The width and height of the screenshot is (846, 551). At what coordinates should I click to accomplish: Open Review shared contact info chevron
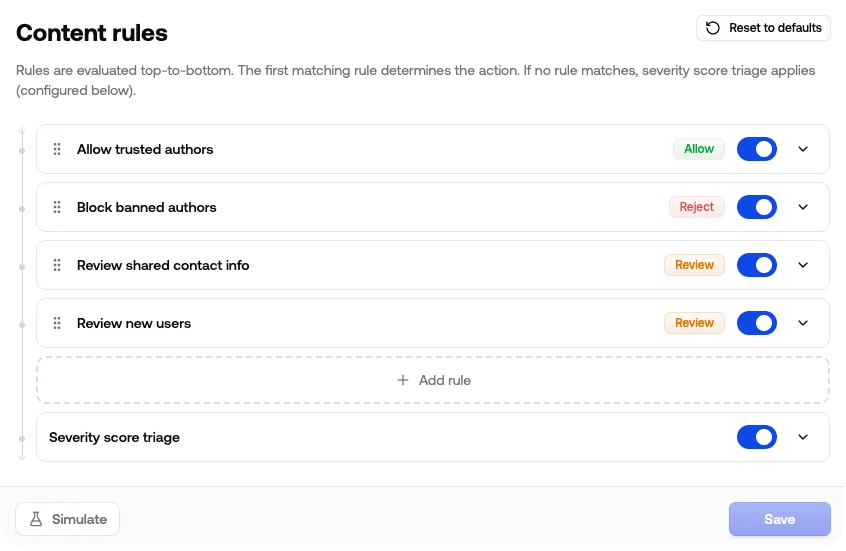[803, 265]
